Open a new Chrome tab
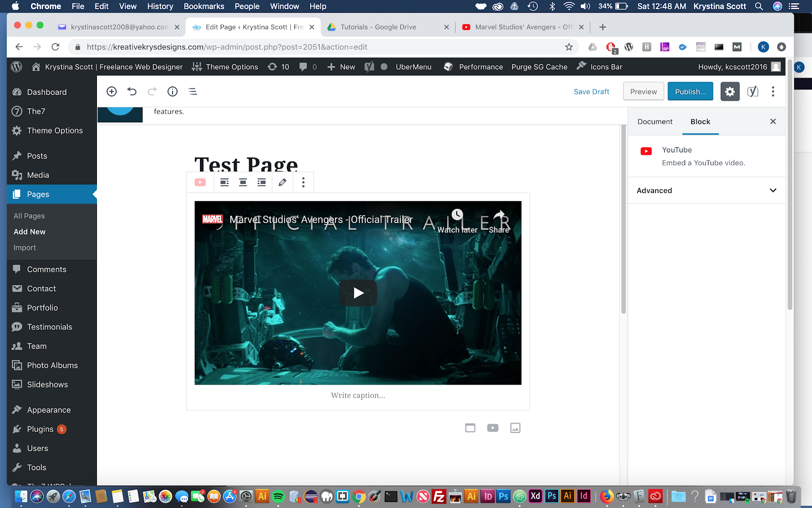 click(x=603, y=27)
